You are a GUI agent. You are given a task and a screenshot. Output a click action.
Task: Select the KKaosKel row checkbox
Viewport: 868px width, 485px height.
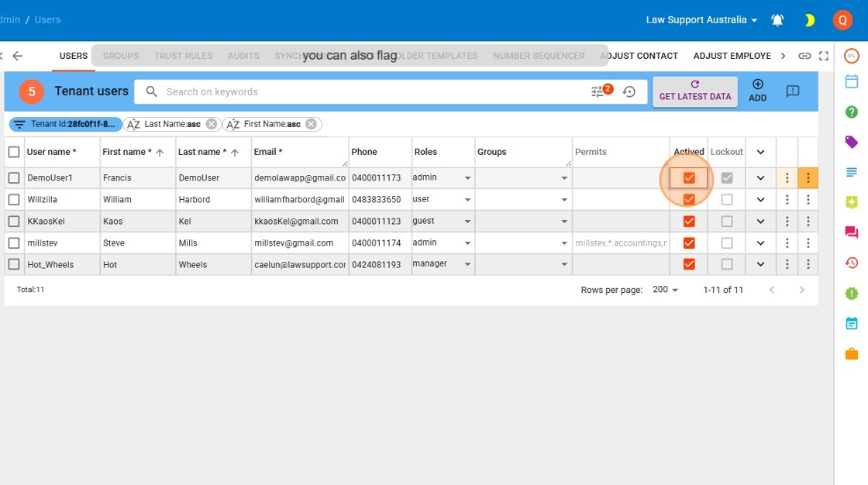pyautogui.click(x=14, y=221)
